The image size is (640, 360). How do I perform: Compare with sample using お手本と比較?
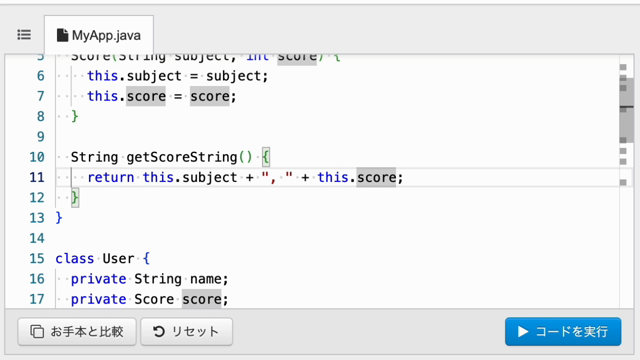tap(77, 331)
